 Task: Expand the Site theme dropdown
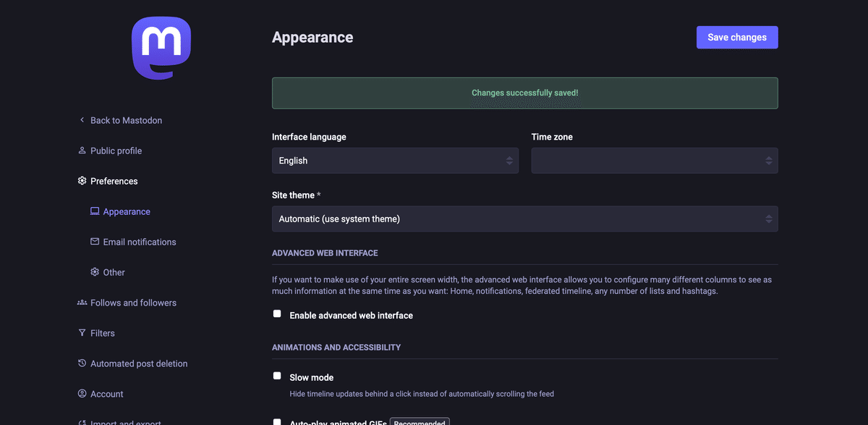[524, 219]
